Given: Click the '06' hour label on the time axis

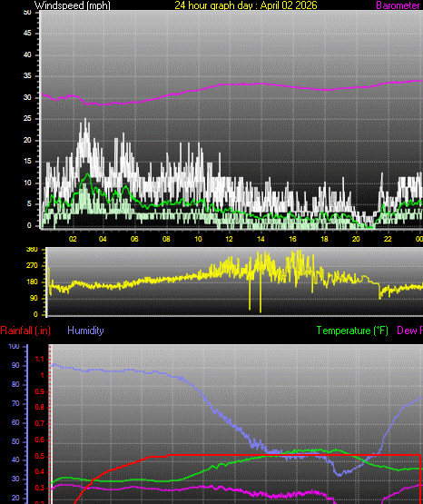Looking at the screenshot, I should (x=134, y=239).
